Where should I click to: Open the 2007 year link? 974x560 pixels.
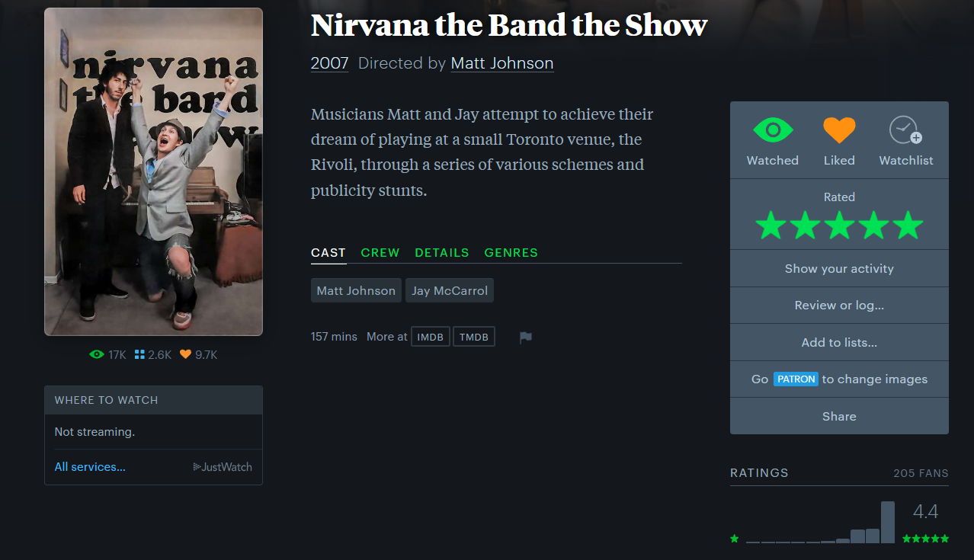click(329, 63)
